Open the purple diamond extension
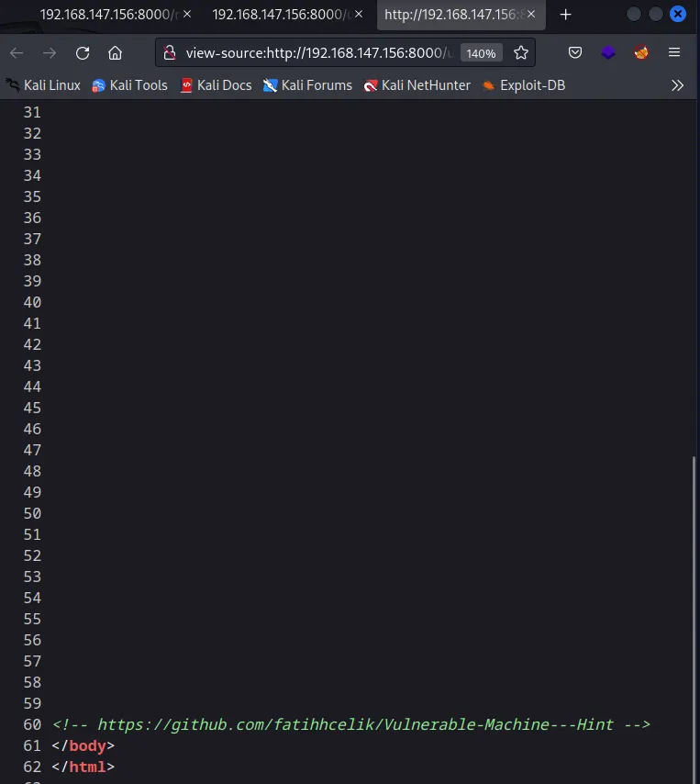The image size is (700, 784). 608,52
